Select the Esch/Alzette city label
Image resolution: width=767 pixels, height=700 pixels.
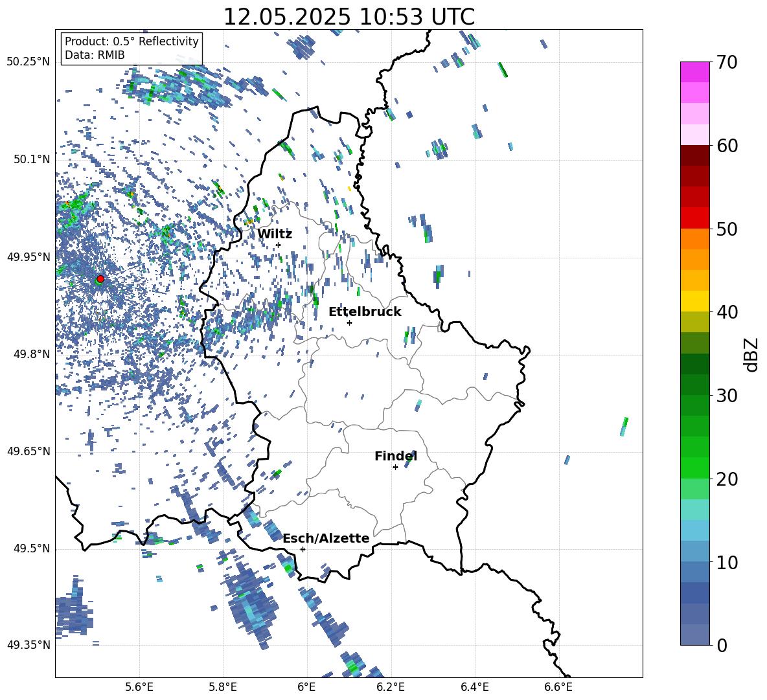coord(326,538)
